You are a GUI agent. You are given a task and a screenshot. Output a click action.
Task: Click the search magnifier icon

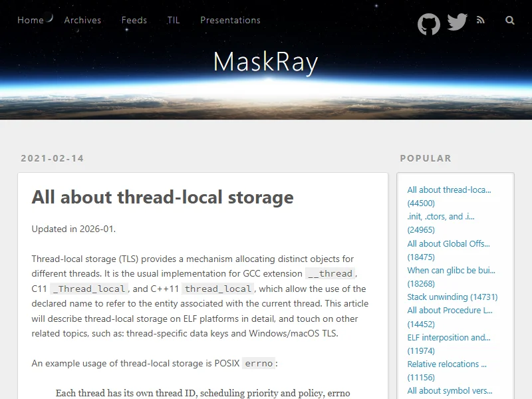[x=510, y=20]
